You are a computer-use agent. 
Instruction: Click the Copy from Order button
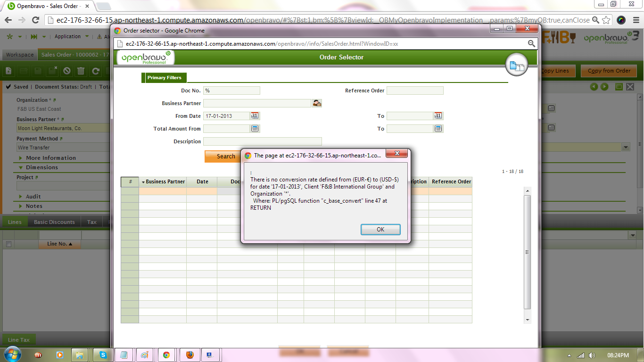click(x=609, y=71)
